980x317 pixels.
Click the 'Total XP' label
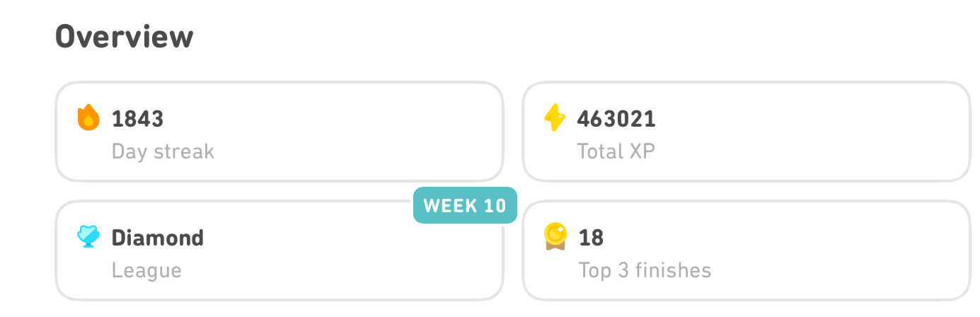point(616,151)
